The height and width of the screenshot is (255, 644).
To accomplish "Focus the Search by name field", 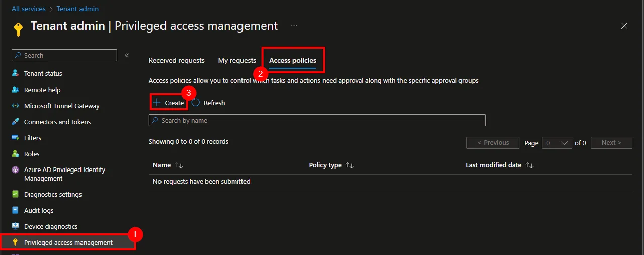I will [x=317, y=120].
